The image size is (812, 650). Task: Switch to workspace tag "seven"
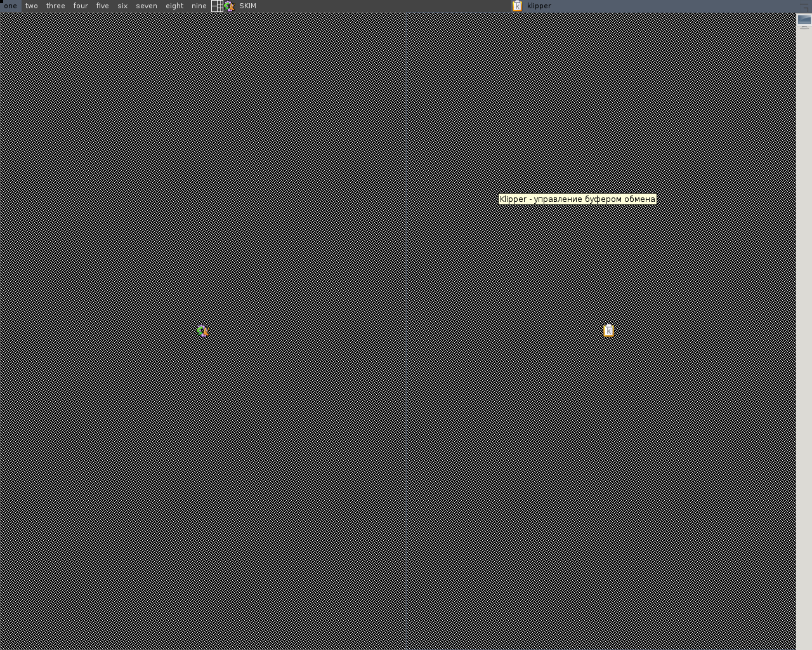pos(147,6)
